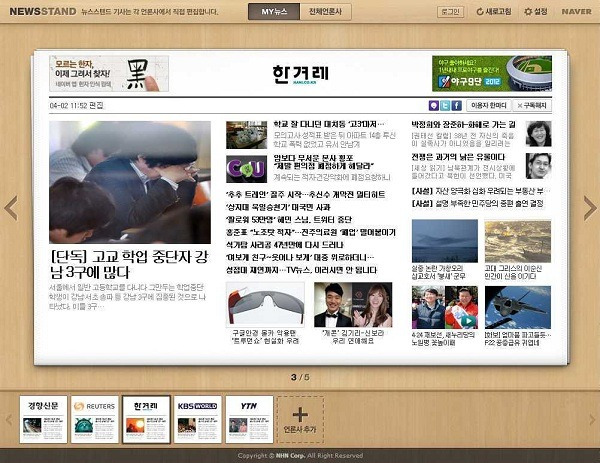The width and height of the screenshot is (600, 463).
Task: Share article via Facebook icon
Action: (x=457, y=105)
